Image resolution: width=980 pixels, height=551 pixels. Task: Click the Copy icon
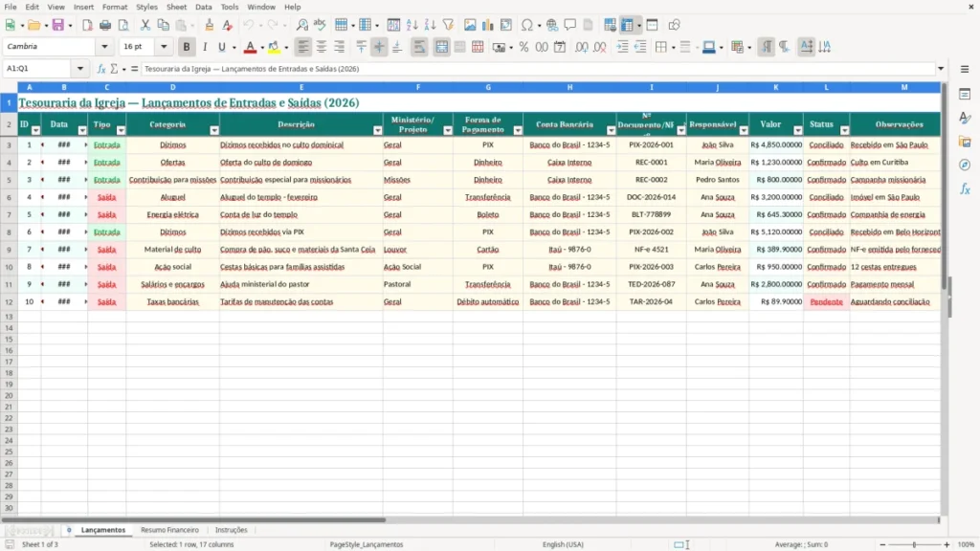coord(163,25)
